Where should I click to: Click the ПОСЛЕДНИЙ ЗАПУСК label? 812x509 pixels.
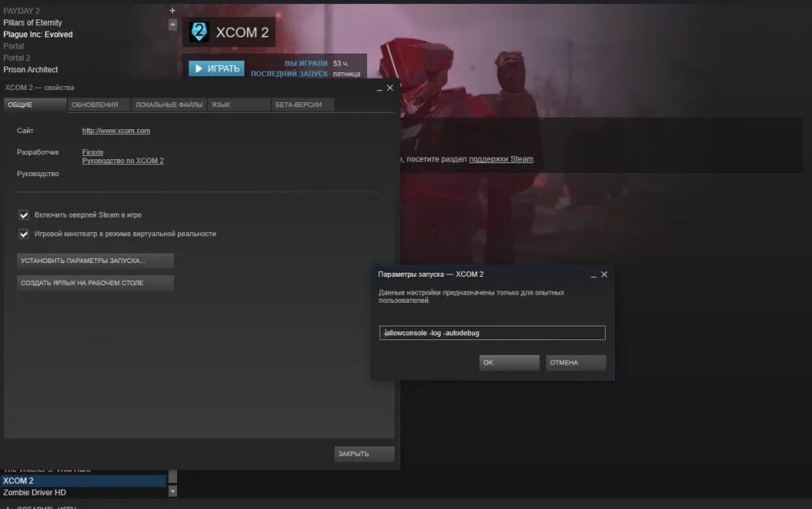[x=289, y=74]
